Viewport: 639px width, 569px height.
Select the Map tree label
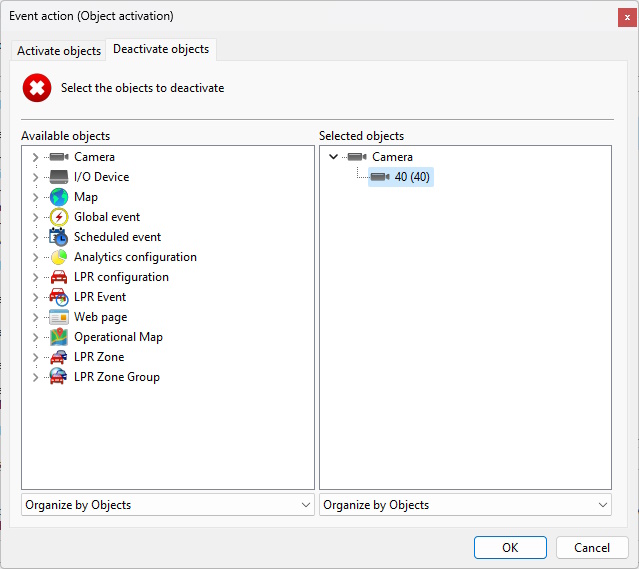coord(86,197)
